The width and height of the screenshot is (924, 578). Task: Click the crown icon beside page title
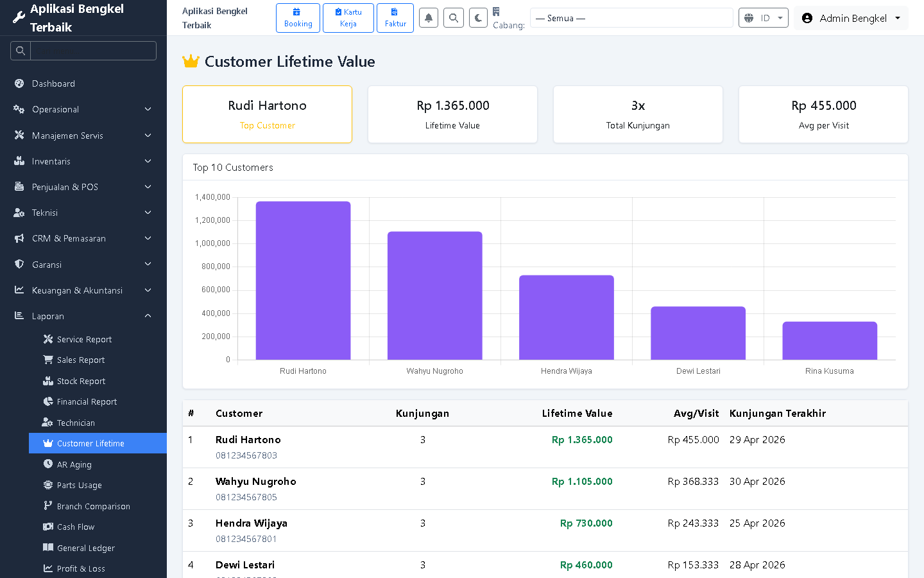191,62
